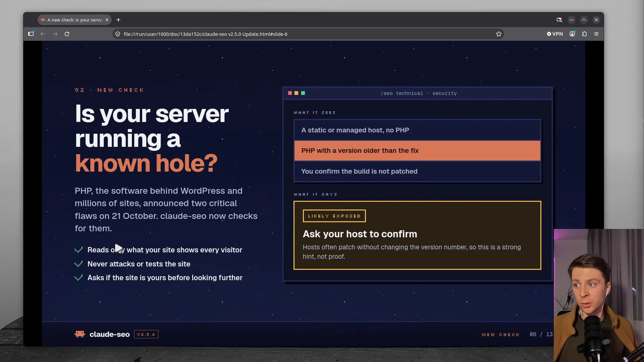
Task: Select 'You confirm the build is not patched'
Action: point(417,171)
